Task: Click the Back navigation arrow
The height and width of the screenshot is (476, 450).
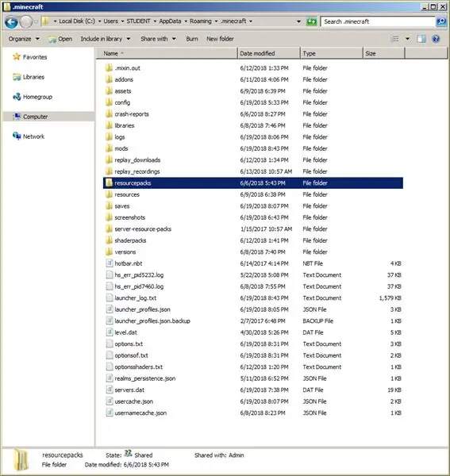Action: pyautogui.click(x=12, y=22)
